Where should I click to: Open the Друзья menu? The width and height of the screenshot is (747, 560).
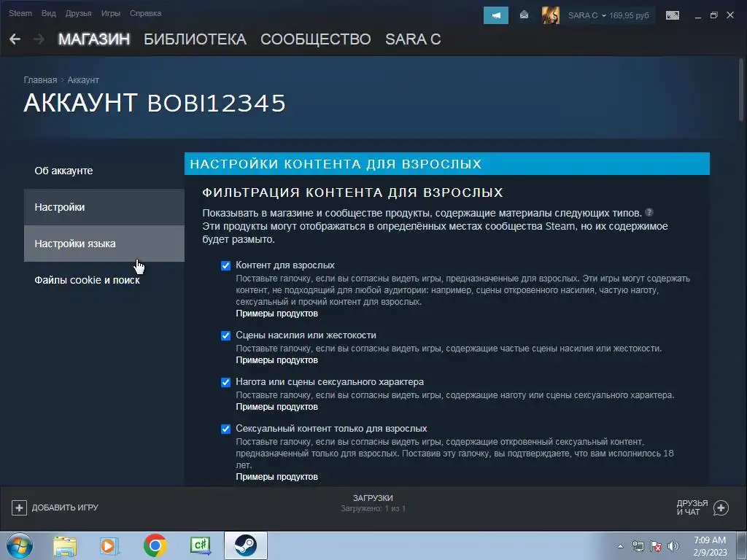79,13
